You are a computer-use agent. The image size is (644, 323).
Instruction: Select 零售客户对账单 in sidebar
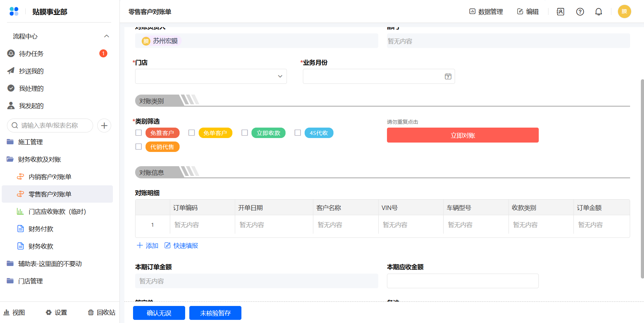click(x=57, y=194)
